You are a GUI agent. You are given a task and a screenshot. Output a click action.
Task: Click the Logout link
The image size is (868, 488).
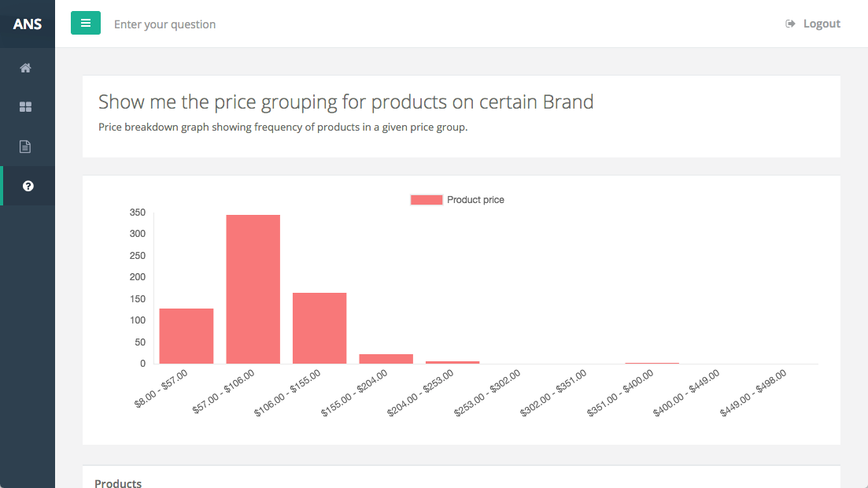(x=822, y=24)
